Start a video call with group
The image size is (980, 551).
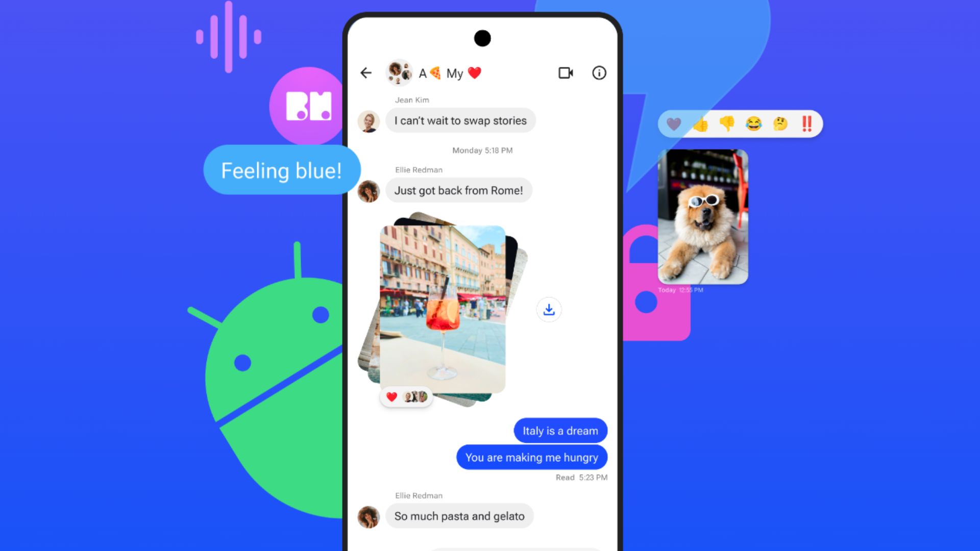[x=567, y=72]
